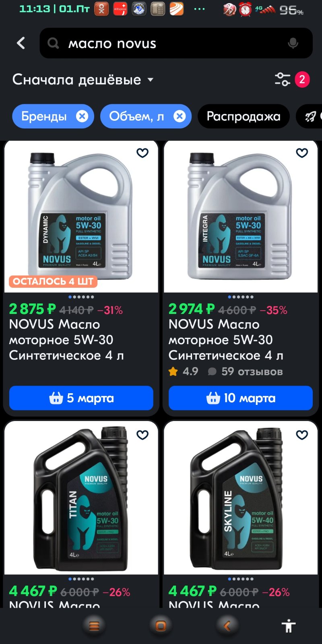The height and width of the screenshot is (644, 322).
Task: Add Titan 5W-30 oil to favorites
Action: tap(142, 435)
